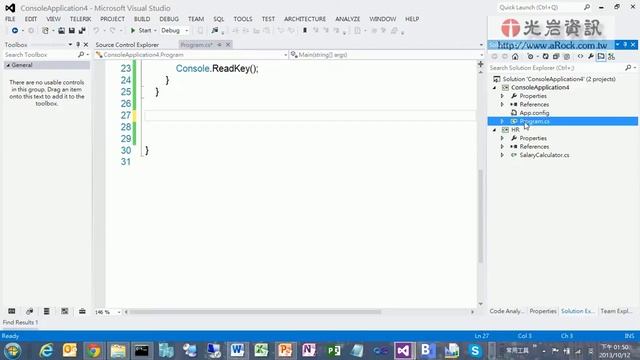Open the Start button dropdown arrow
The height and width of the screenshot is (360, 640).
tap(155, 31)
